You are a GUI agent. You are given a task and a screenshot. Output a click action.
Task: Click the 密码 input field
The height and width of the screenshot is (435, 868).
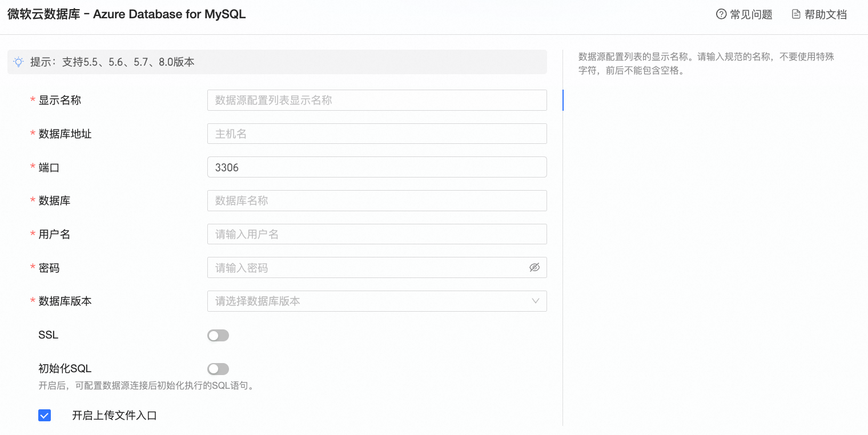click(377, 267)
